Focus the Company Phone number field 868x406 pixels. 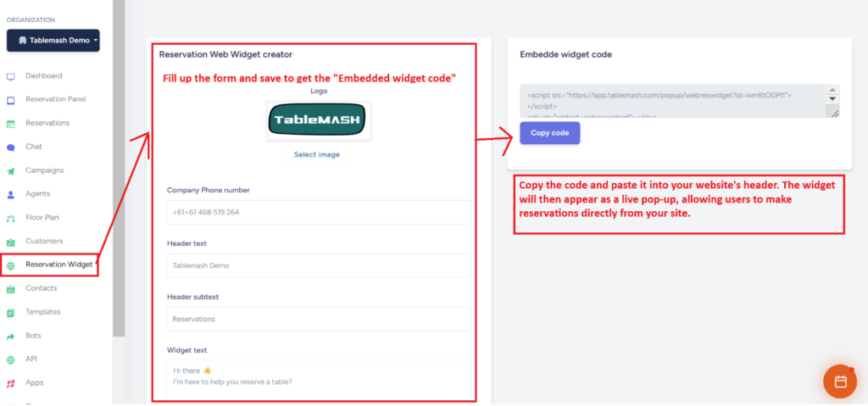(318, 212)
